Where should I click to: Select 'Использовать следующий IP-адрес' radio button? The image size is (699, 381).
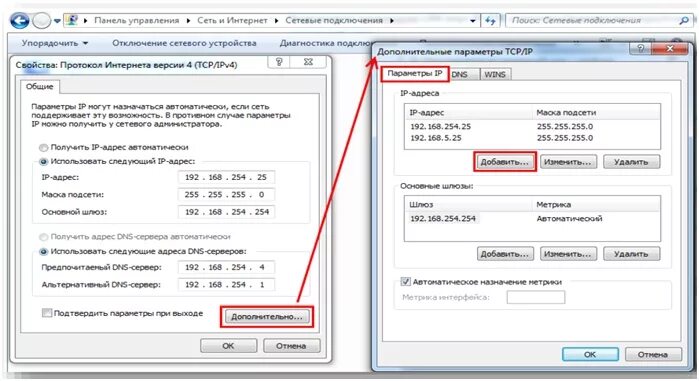pyautogui.click(x=43, y=162)
